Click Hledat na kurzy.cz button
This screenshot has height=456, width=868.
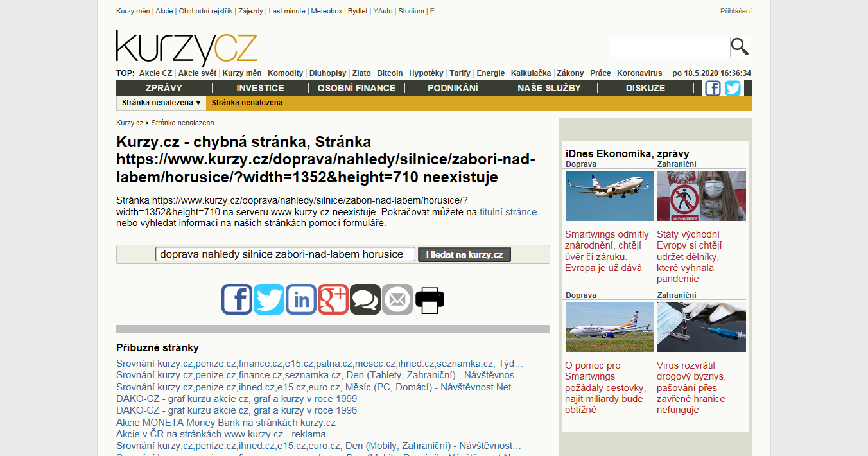(464, 254)
